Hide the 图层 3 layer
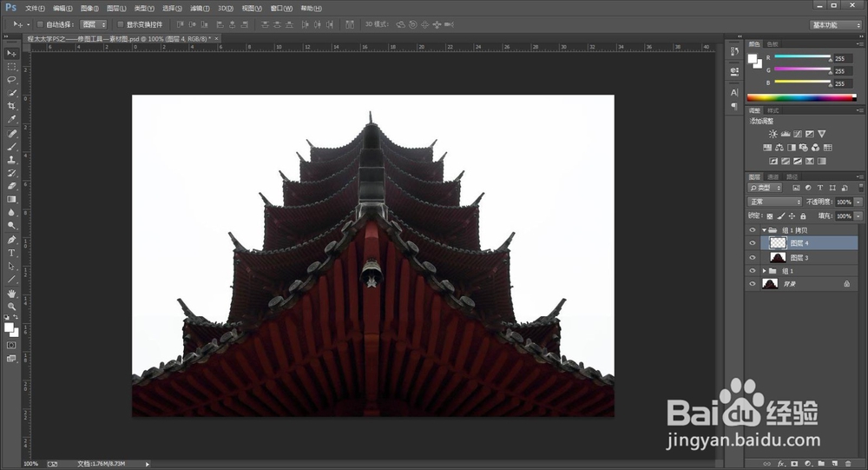 (753, 258)
